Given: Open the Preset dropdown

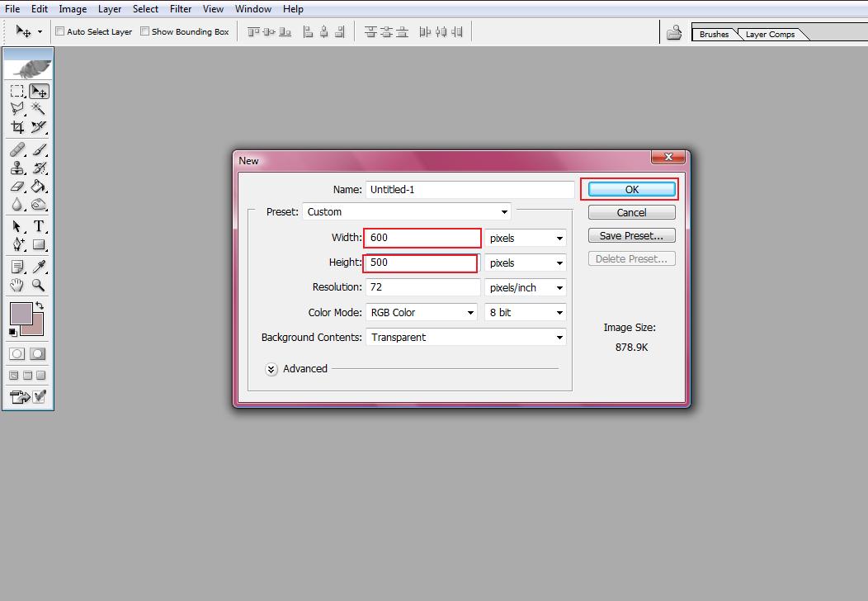Looking at the screenshot, I should [407, 212].
